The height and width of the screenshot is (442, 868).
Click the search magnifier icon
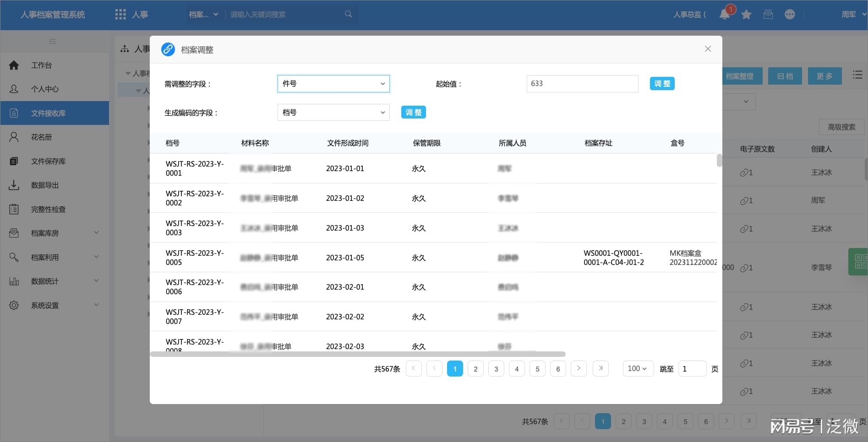pos(348,14)
